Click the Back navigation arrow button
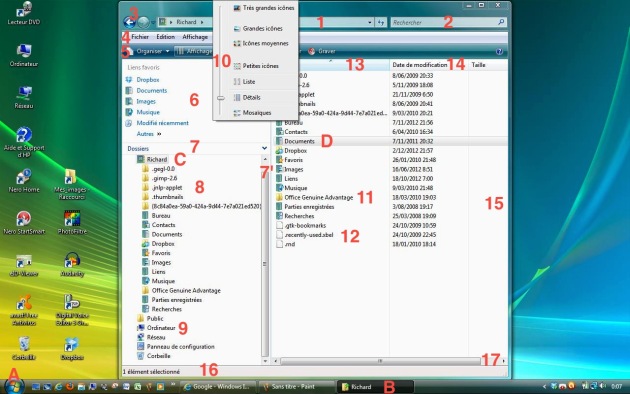The height and width of the screenshot is (394, 630). tap(129, 22)
